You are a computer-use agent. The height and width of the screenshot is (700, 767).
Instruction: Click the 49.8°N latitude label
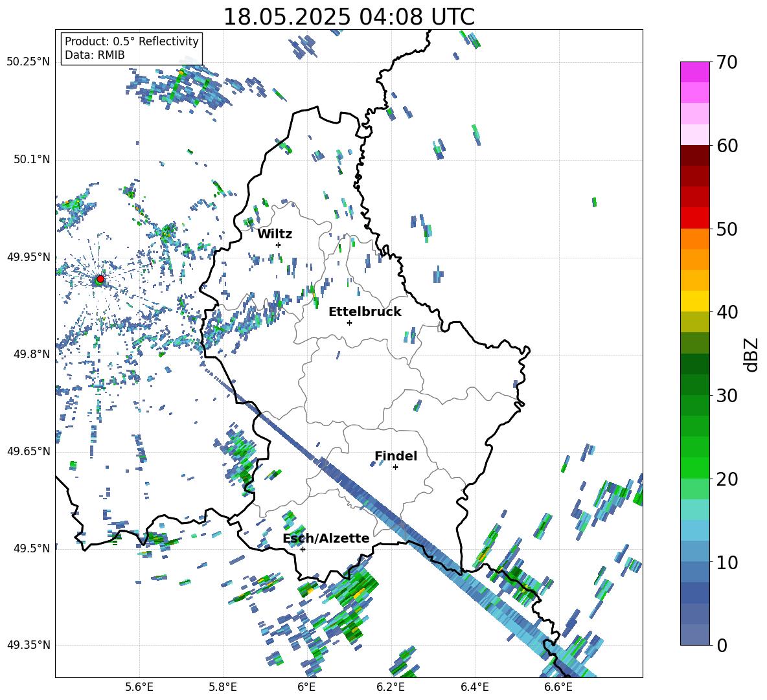click(x=32, y=354)
